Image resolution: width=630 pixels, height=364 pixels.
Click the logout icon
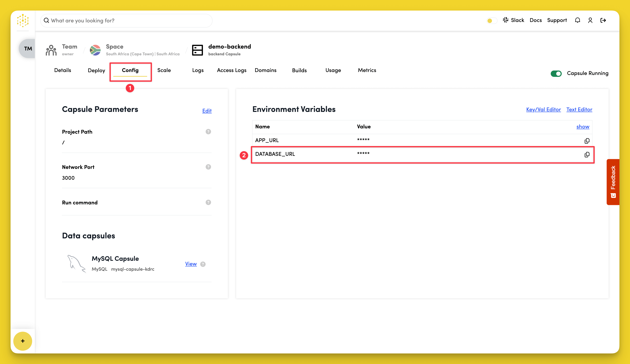tap(603, 20)
